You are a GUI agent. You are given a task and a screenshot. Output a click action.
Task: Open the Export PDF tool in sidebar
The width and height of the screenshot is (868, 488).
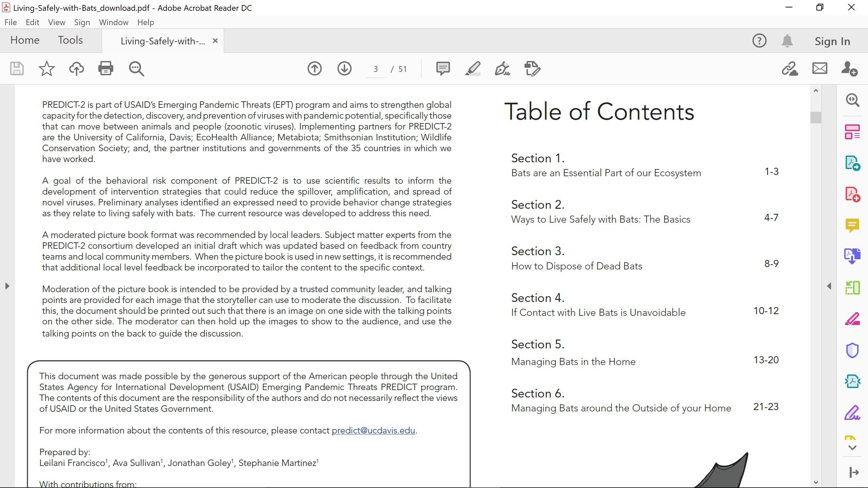click(x=852, y=163)
